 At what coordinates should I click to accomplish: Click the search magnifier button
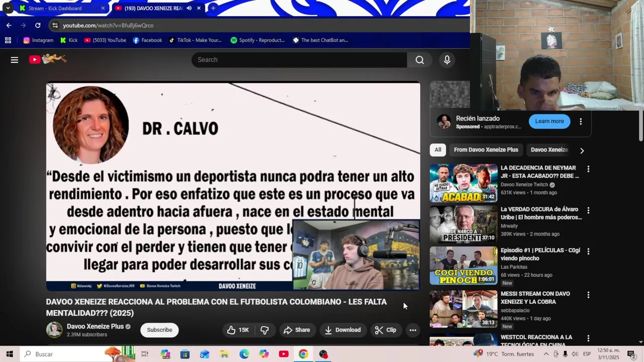pyautogui.click(x=420, y=60)
